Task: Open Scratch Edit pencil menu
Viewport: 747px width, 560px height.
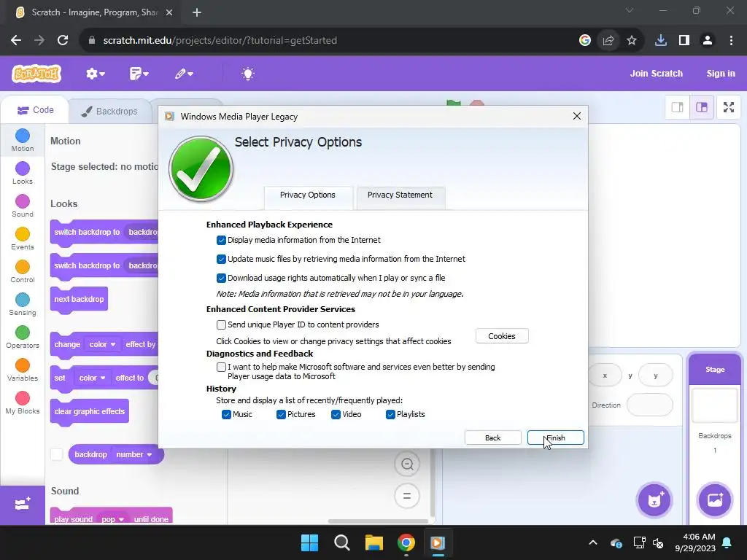Action: 184,74
